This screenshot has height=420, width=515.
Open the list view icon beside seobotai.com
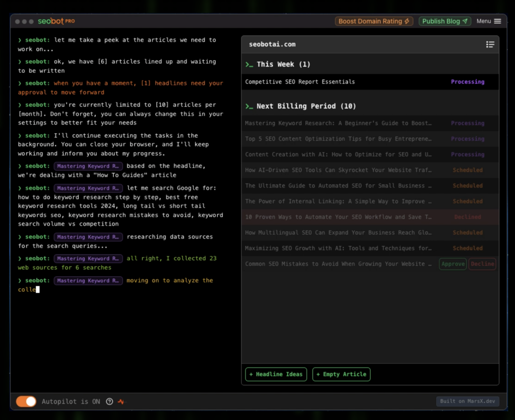point(490,44)
